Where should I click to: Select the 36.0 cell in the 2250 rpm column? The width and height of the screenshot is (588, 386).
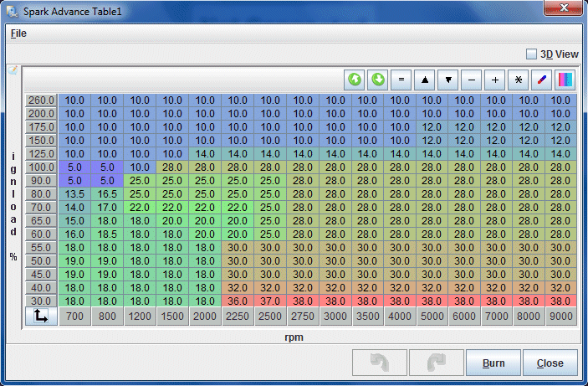click(238, 301)
